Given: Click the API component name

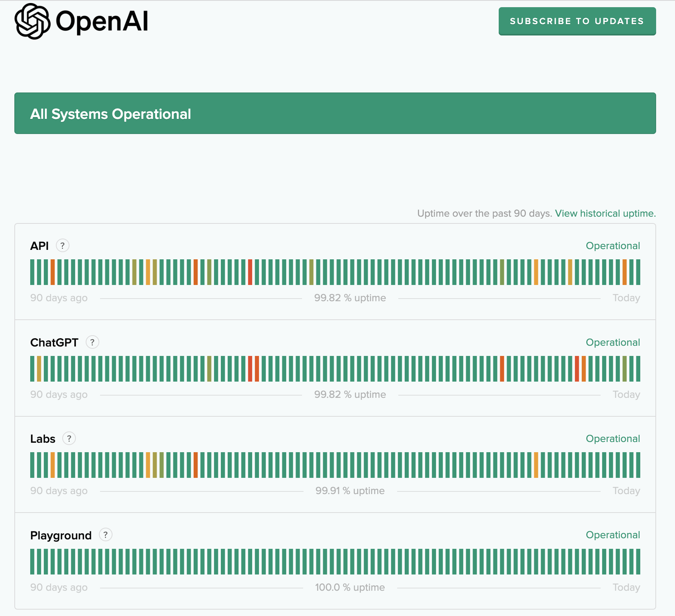Looking at the screenshot, I should 40,246.
